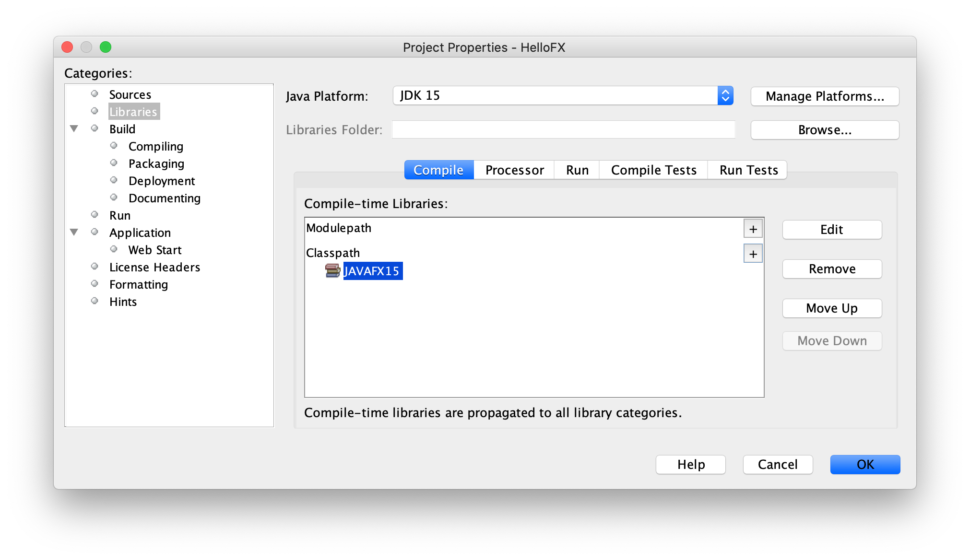This screenshot has width=970, height=560.
Task: Confirm the dialog with the OK button
Action: pos(864,465)
